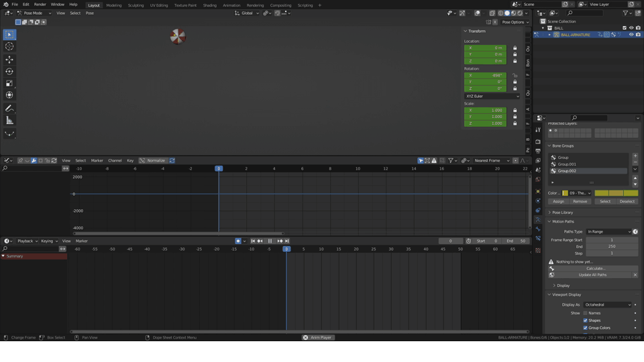Open the Playback dropdown in timeline
This screenshot has width=644, height=362.
pyautogui.click(x=27, y=241)
